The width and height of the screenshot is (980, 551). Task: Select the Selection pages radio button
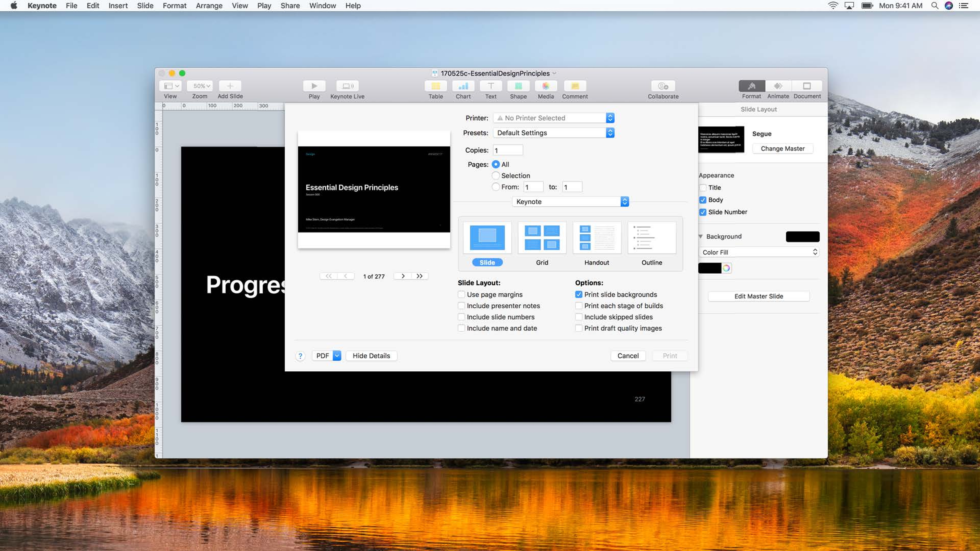coord(496,176)
